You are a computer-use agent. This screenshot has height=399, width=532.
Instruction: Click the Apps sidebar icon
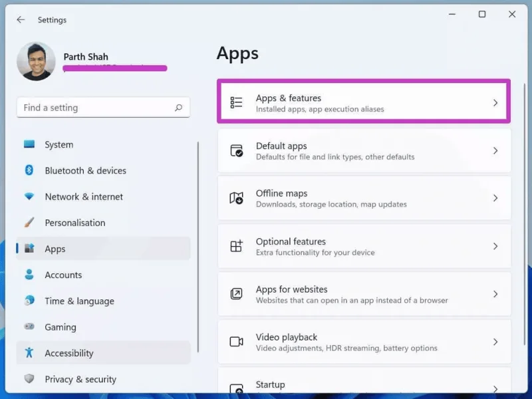[29, 248]
